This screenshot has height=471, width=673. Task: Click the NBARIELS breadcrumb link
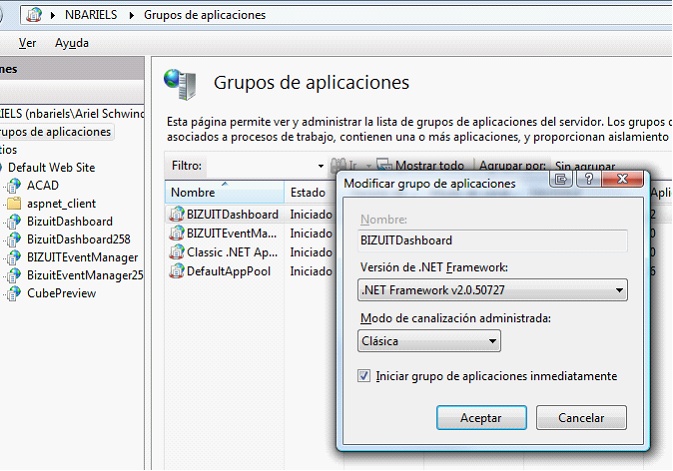coord(91,15)
